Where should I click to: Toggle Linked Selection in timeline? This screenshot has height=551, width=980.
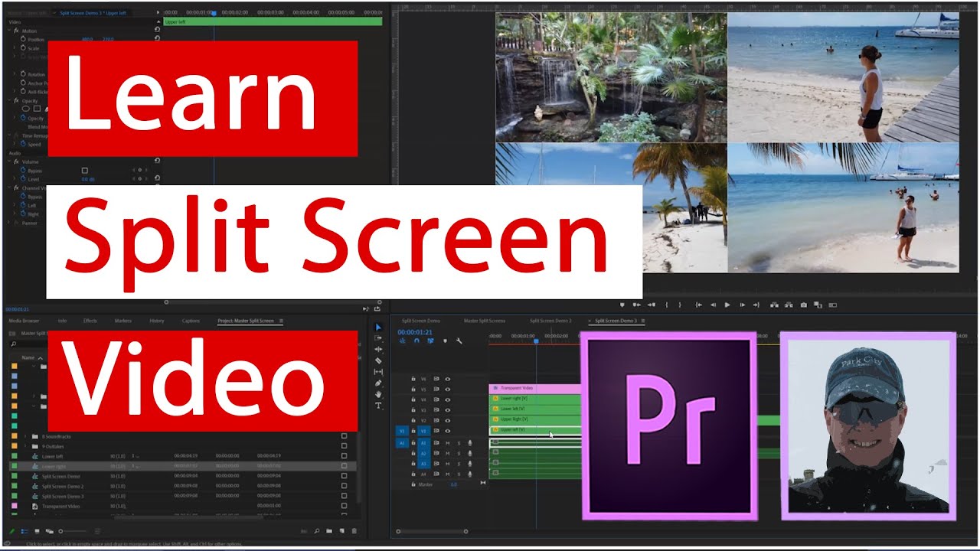click(x=430, y=341)
